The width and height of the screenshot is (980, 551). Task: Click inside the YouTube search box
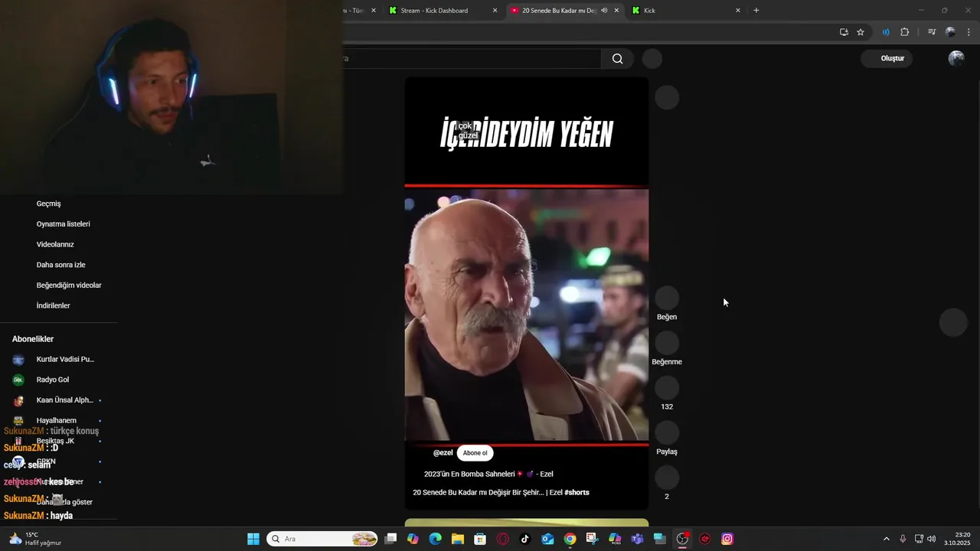(x=472, y=59)
